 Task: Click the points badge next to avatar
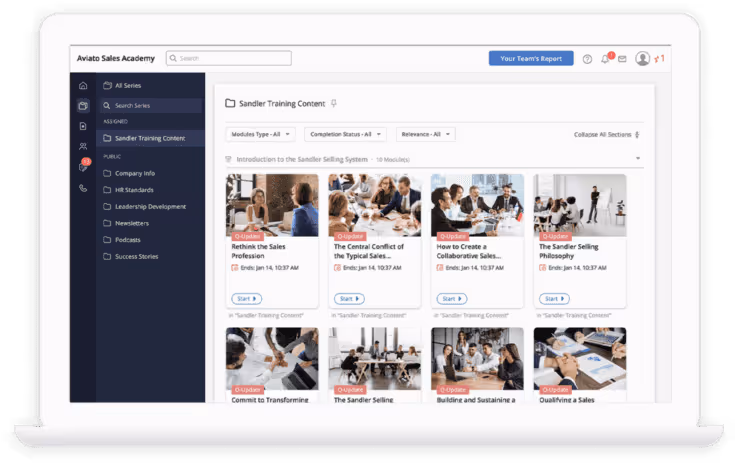point(660,59)
